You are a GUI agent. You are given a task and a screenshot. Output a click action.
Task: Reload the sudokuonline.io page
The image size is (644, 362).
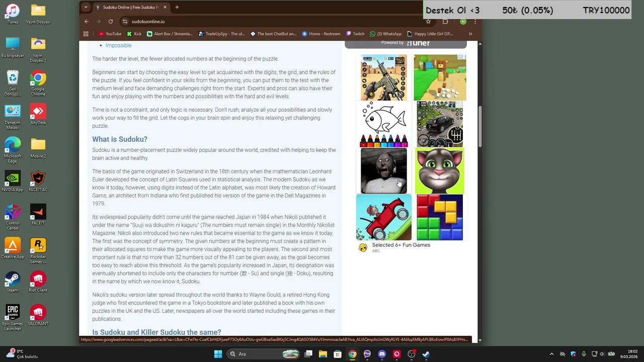111,22
